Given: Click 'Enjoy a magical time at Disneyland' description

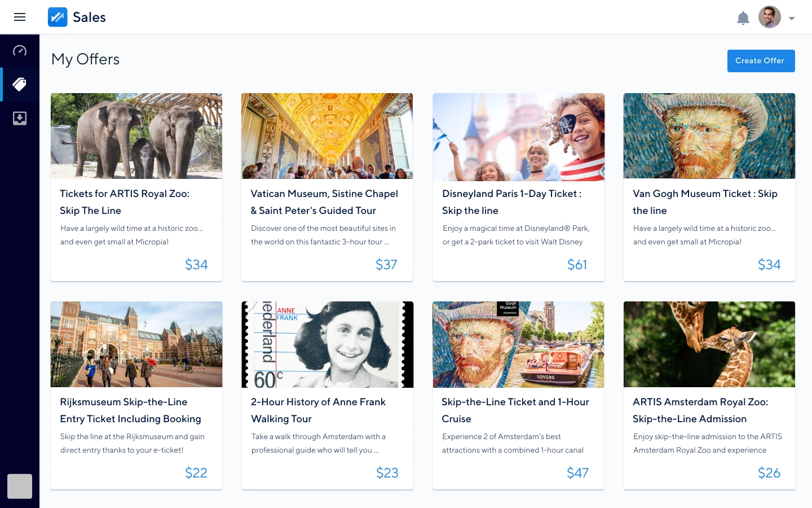Looking at the screenshot, I should pyautogui.click(x=515, y=235).
